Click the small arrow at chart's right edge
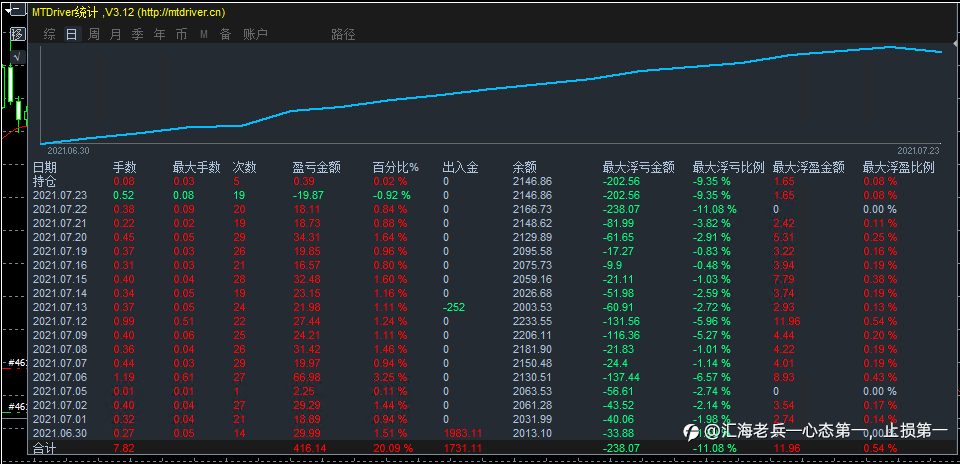 [956, 44]
